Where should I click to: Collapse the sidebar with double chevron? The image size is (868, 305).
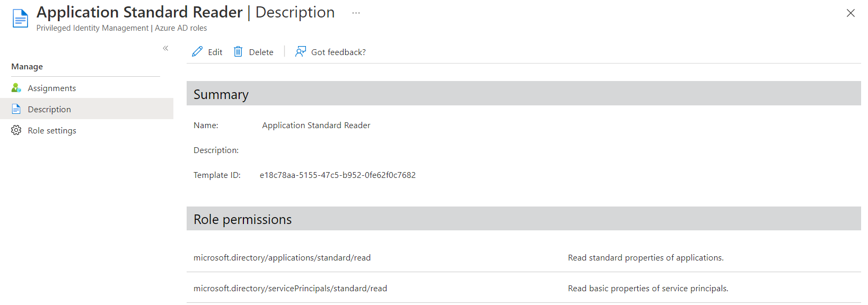coord(165,48)
